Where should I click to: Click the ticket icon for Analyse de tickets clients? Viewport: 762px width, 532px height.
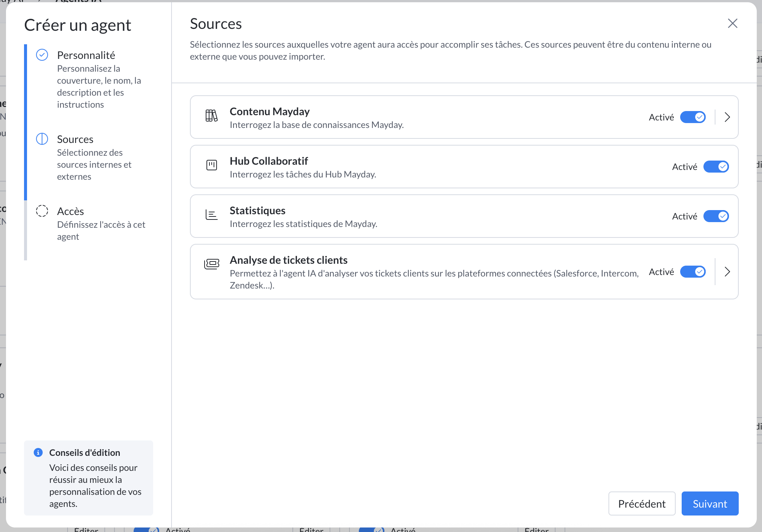pyautogui.click(x=211, y=264)
